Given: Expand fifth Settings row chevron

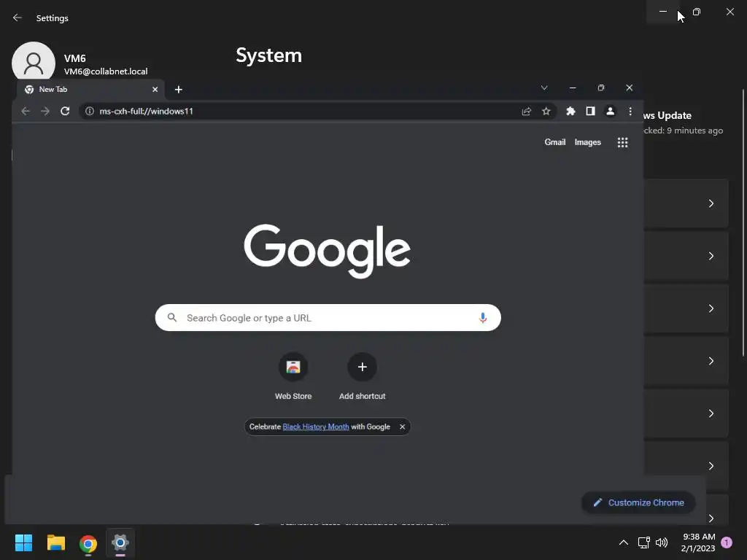Looking at the screenshot, I should pyautogui.click(x=711, y=413).
